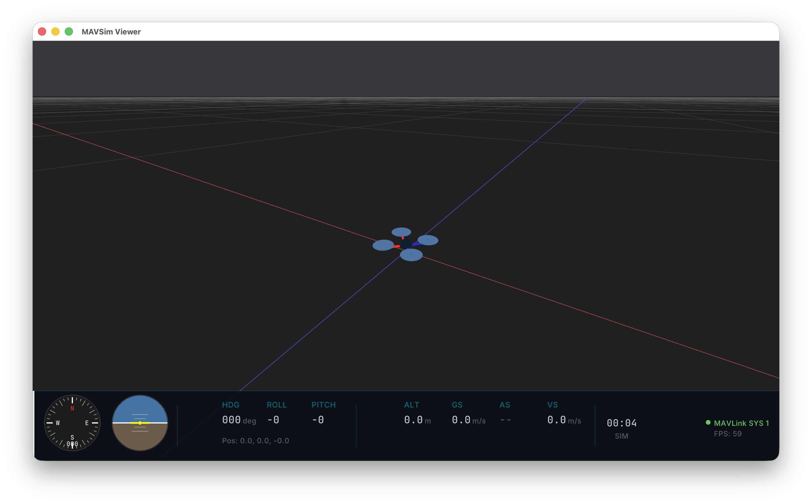This screenshot has height=504, width=812.
Task: Click the 00:04 simulation timer
Action: (x=621, y=423)
